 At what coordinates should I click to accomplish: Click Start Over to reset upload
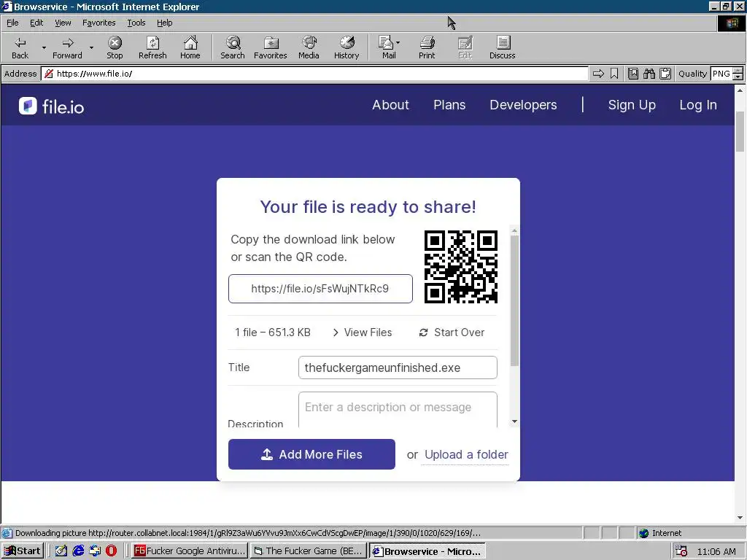[x=452, y=332]
